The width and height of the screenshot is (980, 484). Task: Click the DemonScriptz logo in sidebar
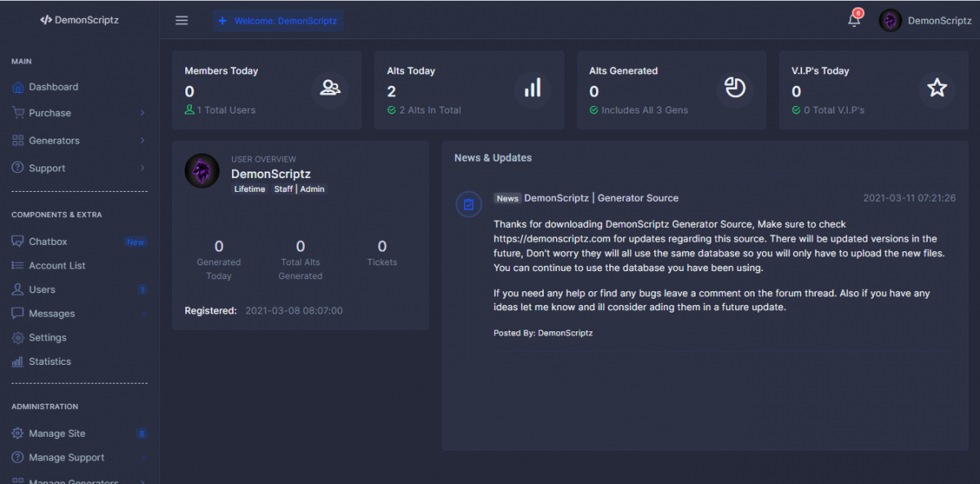pos(79,20)
